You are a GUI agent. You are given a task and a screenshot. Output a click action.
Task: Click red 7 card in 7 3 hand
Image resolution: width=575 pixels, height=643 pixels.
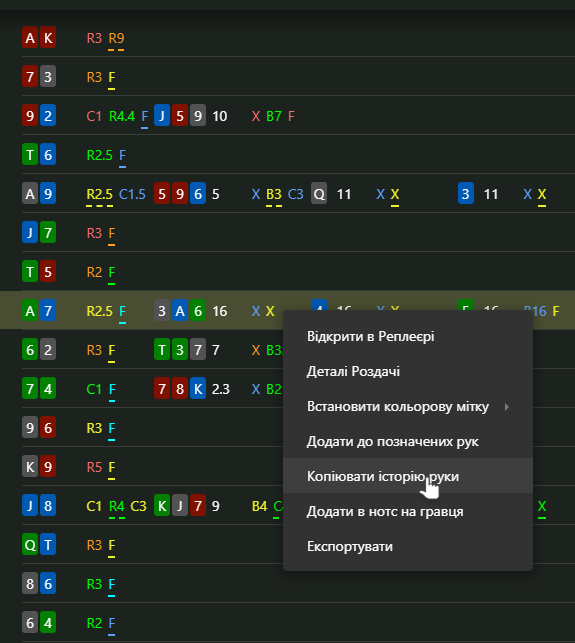(30, 77)
